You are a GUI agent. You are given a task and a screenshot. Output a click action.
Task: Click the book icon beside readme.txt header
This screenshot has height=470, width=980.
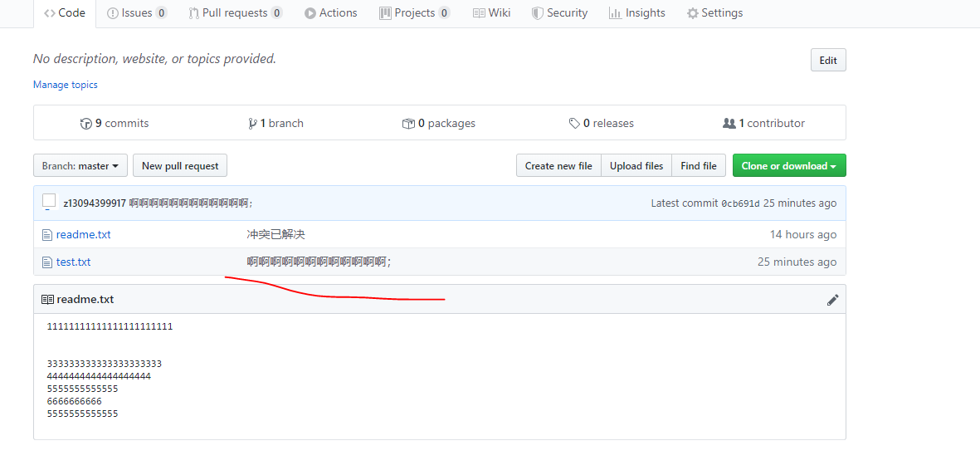click(47, 300)
